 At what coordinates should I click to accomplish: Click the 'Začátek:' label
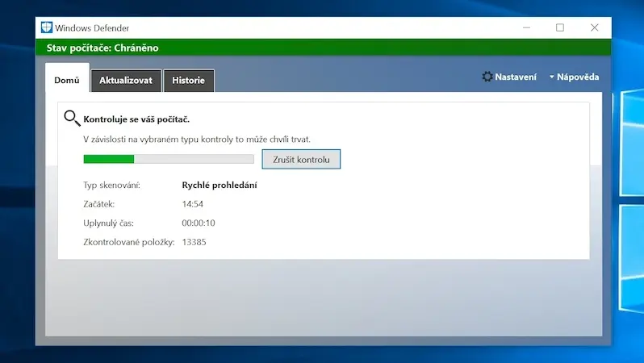pos(99,204)
